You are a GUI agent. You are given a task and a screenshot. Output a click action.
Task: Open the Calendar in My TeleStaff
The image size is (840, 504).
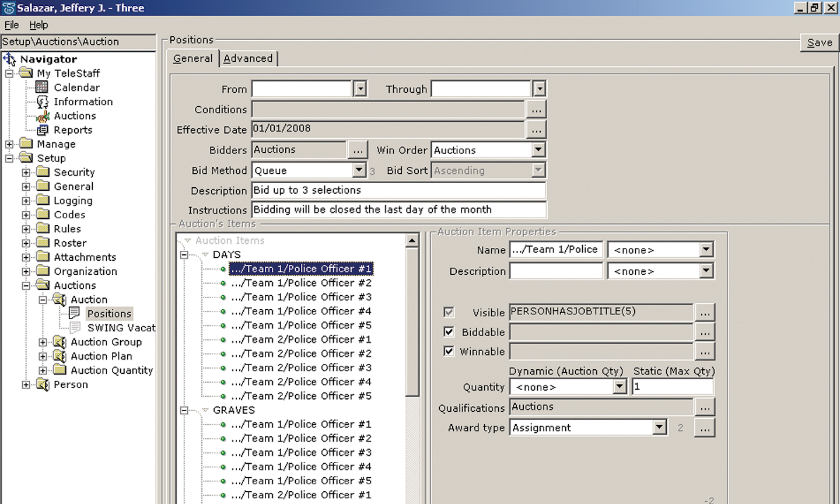coord(76,87)
